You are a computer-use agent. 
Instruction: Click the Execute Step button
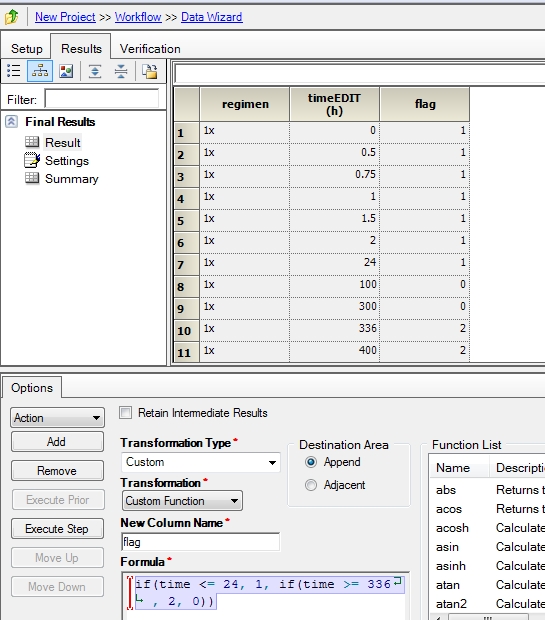click(x=57, y=529)
